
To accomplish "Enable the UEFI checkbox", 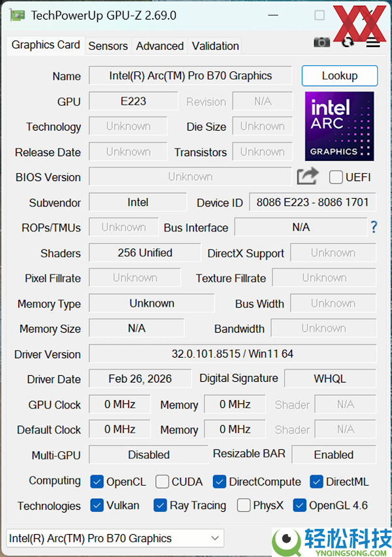I will 336,177.
